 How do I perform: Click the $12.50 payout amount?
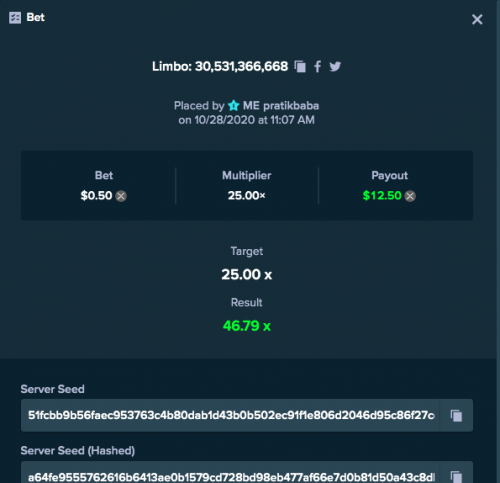coord(382,196)
